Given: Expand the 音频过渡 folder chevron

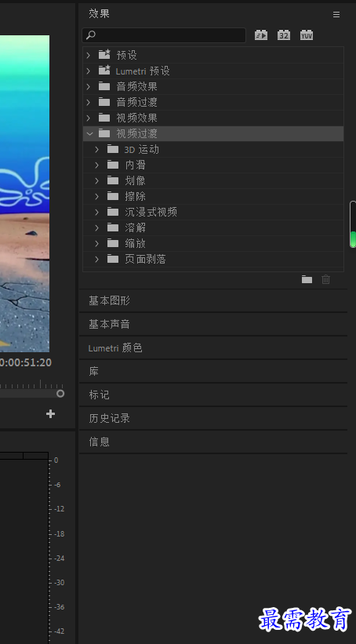Looking at the screenshot, I should click(89, 102).
